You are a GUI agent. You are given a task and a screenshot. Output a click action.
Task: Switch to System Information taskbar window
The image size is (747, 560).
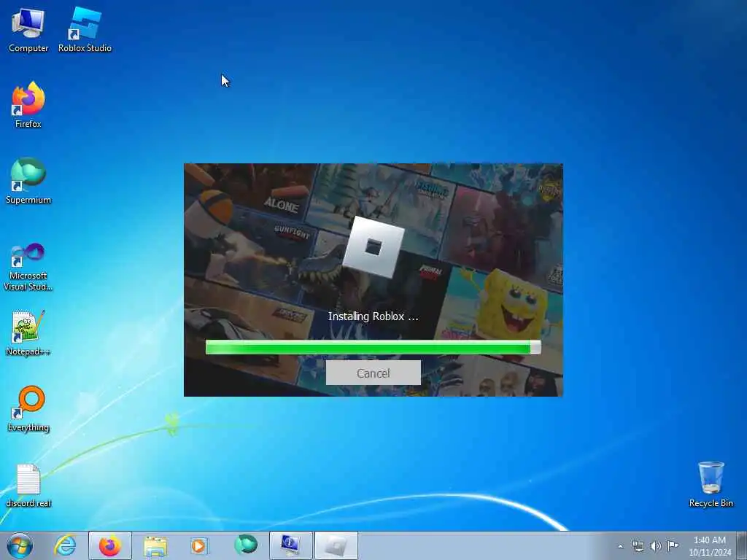[290, 545]
